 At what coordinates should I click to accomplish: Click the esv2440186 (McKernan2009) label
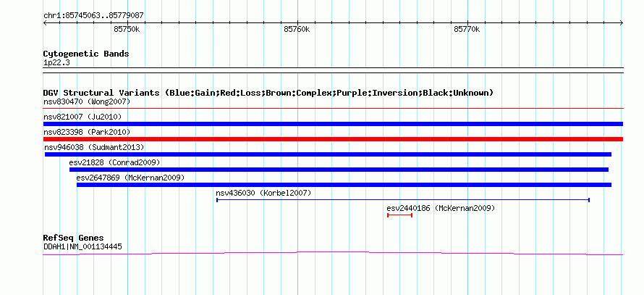tap(441, 208)
